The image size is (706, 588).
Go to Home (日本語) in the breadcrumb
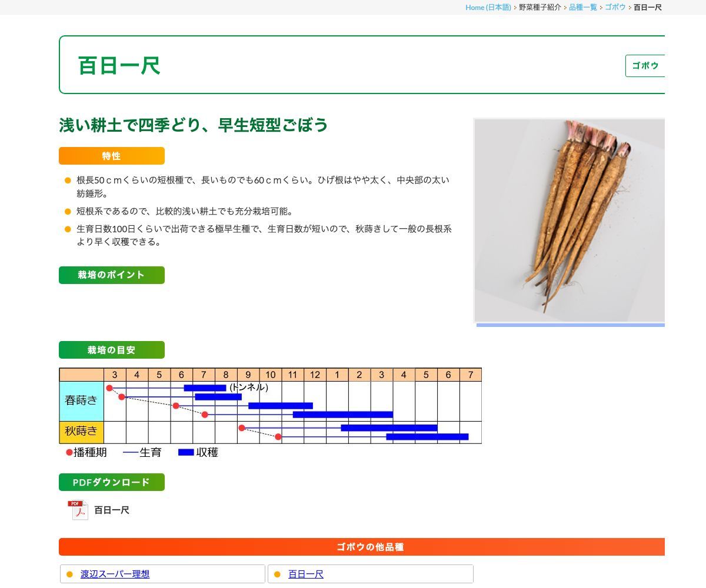(x=488, y=8)
